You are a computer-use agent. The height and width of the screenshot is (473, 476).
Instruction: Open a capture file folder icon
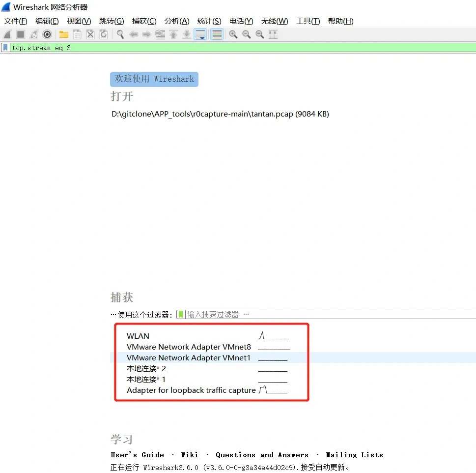64,34
